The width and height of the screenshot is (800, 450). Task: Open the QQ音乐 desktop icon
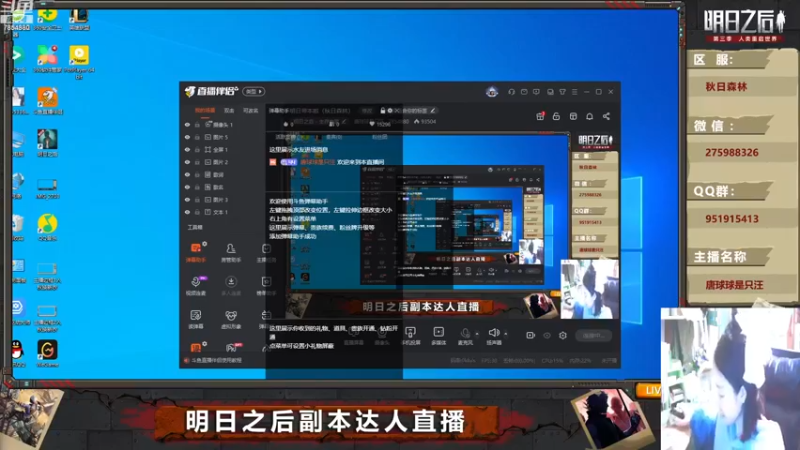pos(47,228)
